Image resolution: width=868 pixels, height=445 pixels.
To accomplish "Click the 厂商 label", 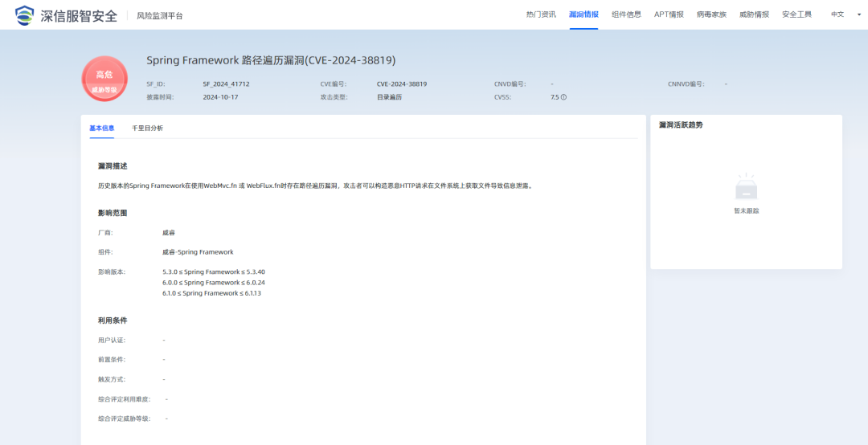I will coord(105,232).
